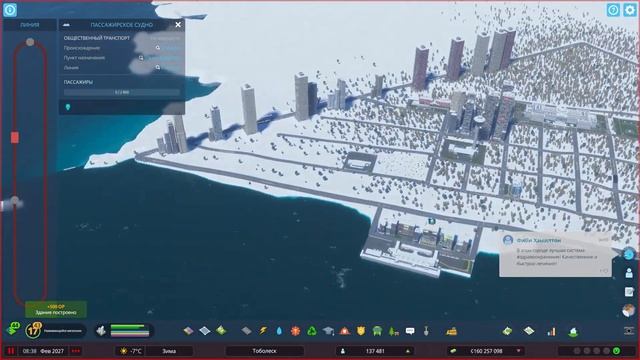This screenshot has width=640, height=360.
Task: Open the Zones tool in the bottom toolbar
Action: point(188,331)
